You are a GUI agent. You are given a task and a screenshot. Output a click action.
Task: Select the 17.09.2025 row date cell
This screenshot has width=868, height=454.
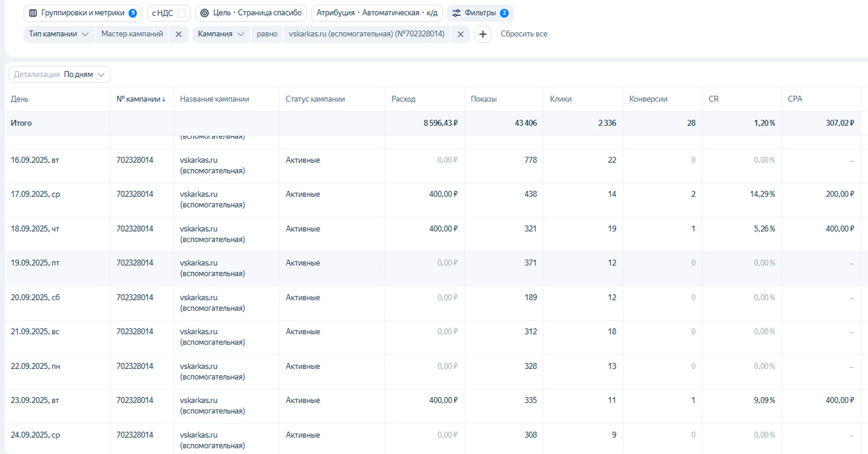(x=36, y=194)
